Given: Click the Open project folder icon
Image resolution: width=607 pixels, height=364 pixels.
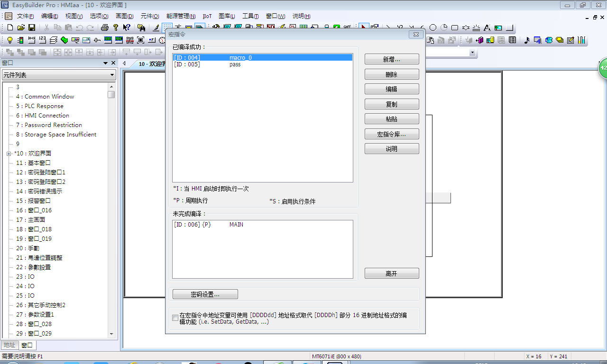Looking at the screenshot, I should click(x=21, y=27).
